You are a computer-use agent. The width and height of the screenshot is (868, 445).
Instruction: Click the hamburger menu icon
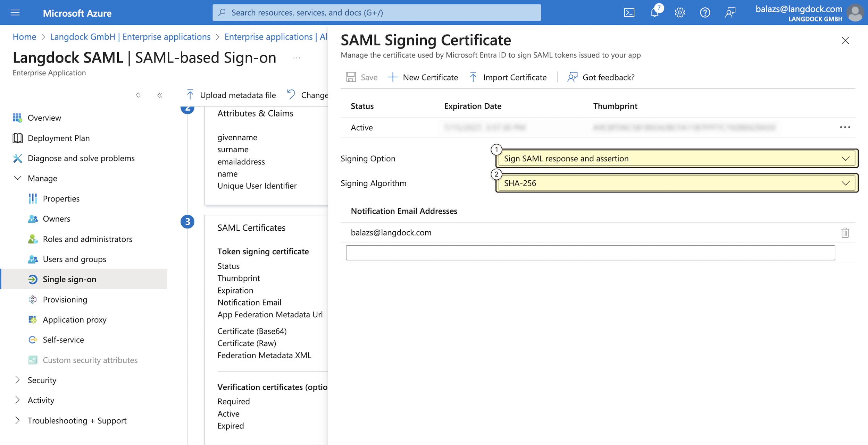click(14, 12)
